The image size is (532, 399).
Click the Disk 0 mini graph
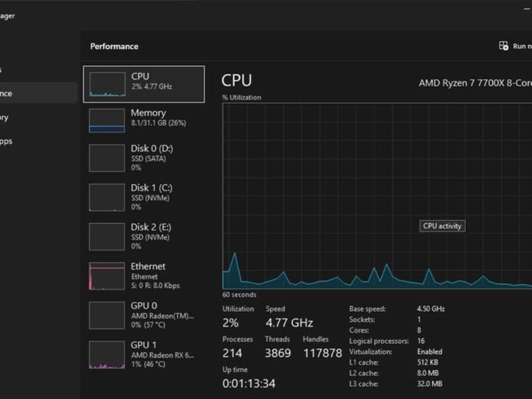(x=107, y=158)
